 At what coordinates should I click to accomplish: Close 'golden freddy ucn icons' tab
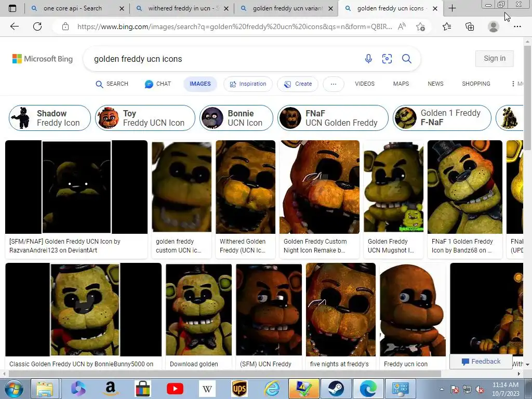[x=435, y=8]
